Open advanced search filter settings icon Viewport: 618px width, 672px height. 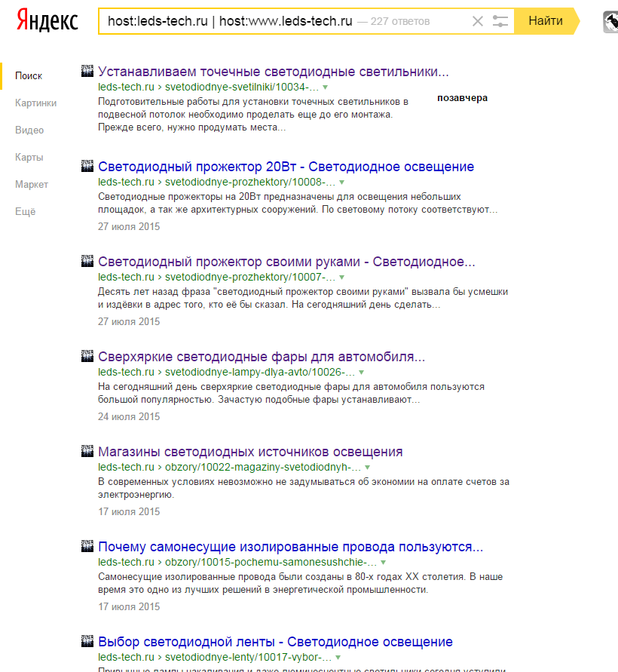(500, 21)
